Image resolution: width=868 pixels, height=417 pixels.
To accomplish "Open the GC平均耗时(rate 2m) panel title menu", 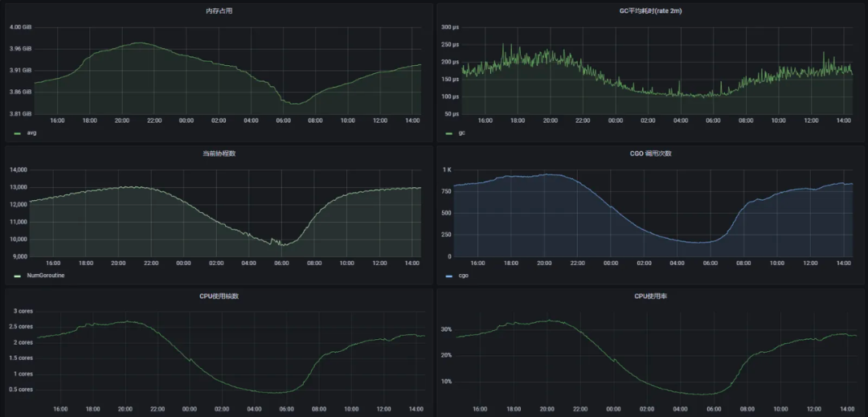I will point(650,11).
